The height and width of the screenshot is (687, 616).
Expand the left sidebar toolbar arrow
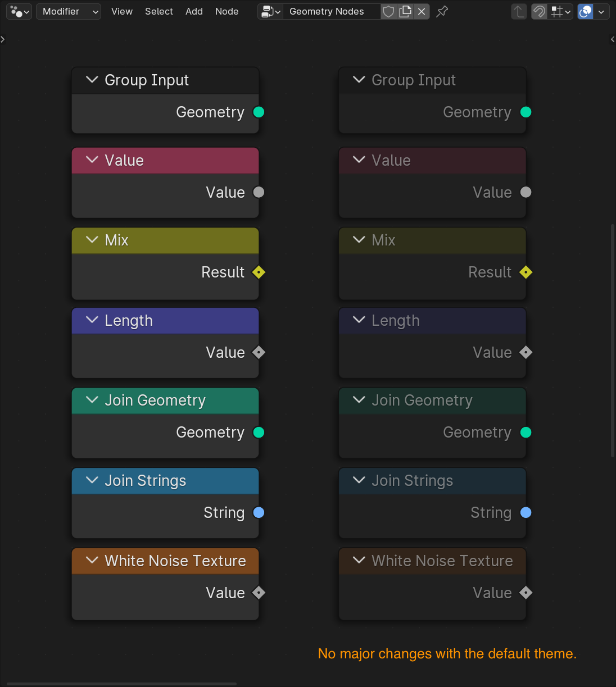(x=3, y=39)
